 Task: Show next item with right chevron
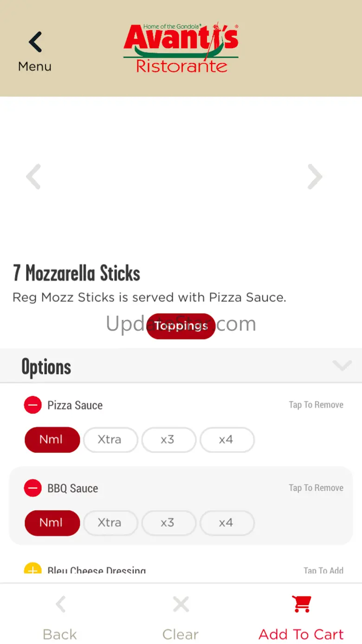tap(315, 176)
